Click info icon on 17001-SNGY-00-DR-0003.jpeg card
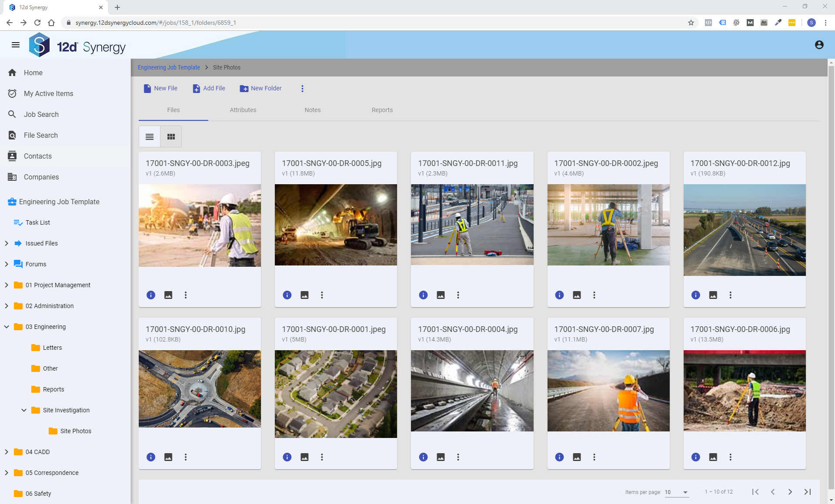 click(151, 295)
